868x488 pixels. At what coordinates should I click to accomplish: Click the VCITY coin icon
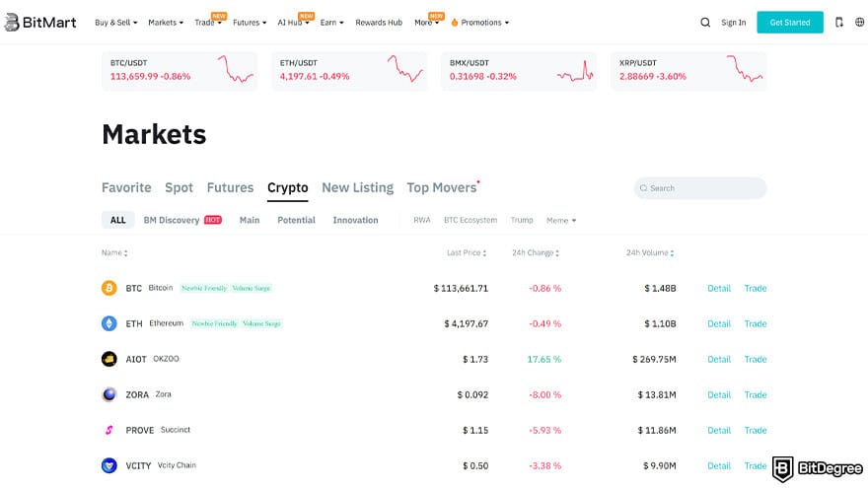(x=109, y=465)
